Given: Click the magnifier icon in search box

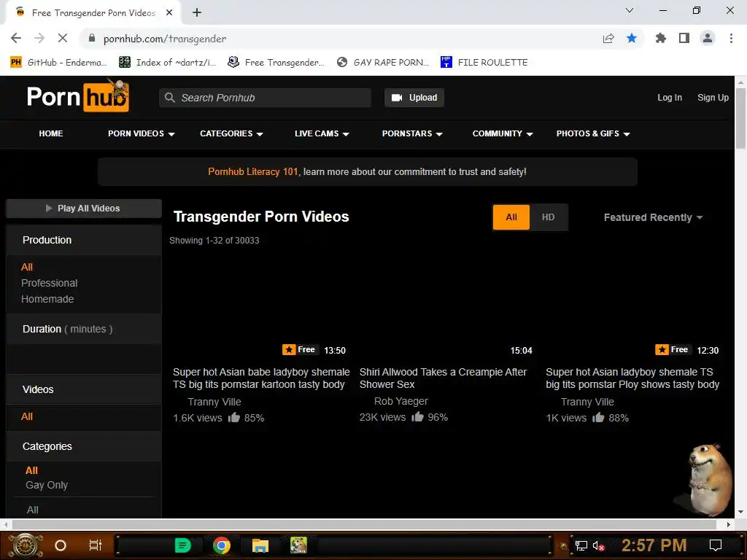Looking at the screenshot, I should (169, 98).
